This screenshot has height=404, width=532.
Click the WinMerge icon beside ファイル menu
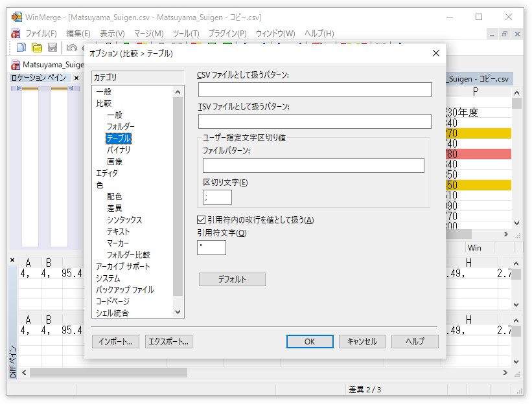point(16,33)
